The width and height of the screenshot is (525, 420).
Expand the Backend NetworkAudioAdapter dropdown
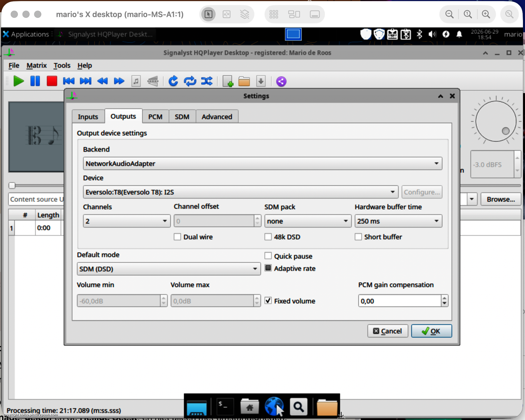(x=262, y=163)
